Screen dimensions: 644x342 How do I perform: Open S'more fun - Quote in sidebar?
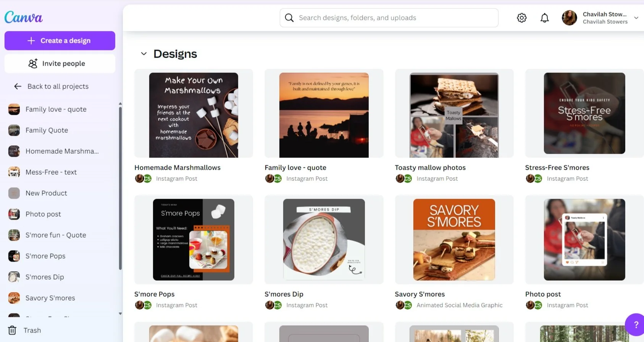pos(56,235)
